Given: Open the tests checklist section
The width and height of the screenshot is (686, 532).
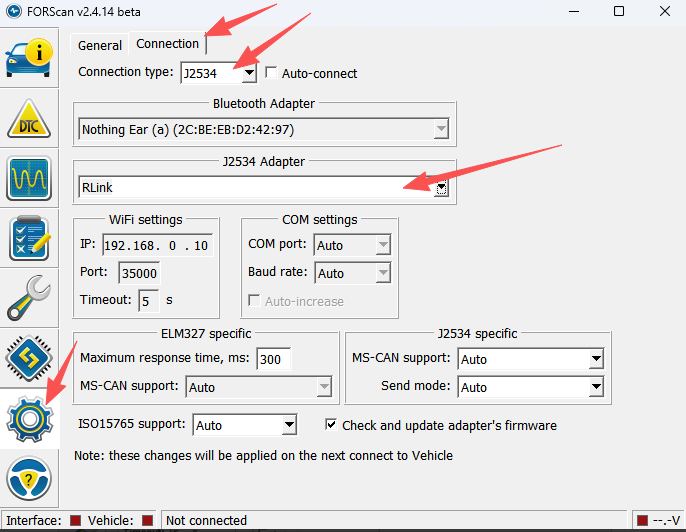Looking at the screenshot, I should point(30,239).
